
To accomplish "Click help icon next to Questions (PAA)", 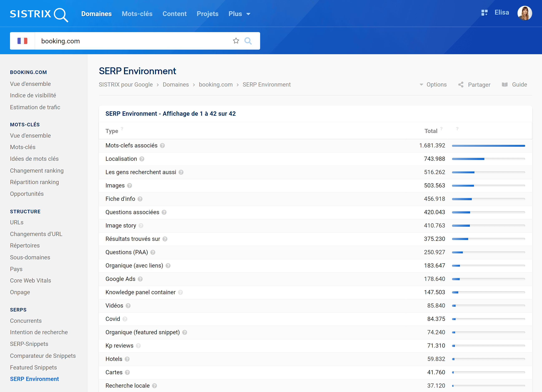I will click(x=153, y=253).
